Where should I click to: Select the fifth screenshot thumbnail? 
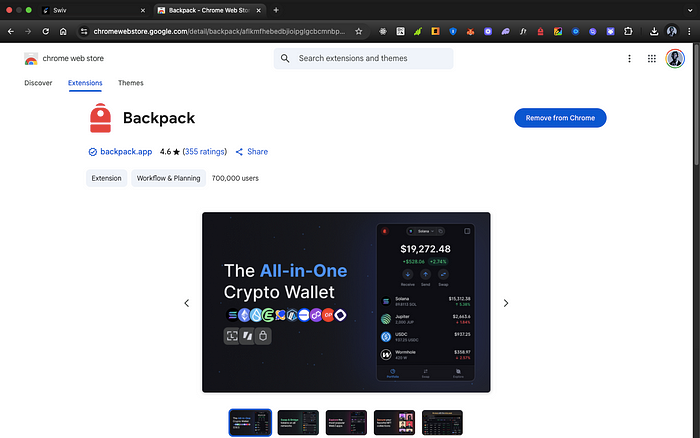click(442, 422)
